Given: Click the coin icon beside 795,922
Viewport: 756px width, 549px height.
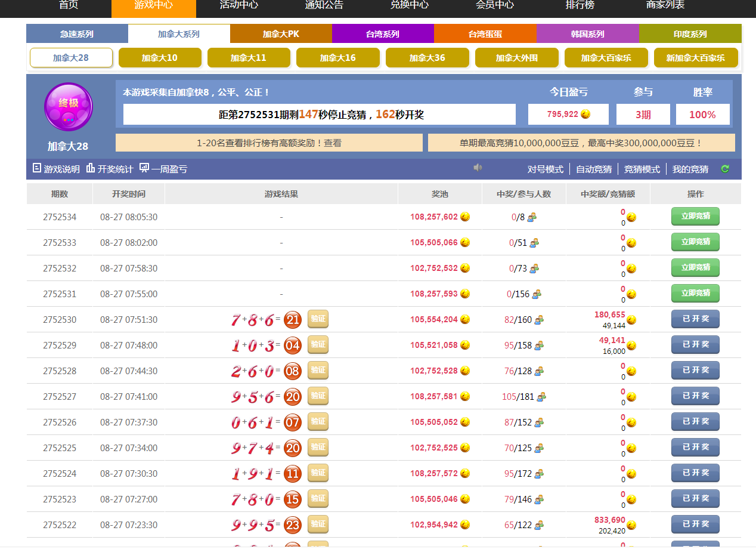Looking at the screenshot, I should (x=585, y=114).
